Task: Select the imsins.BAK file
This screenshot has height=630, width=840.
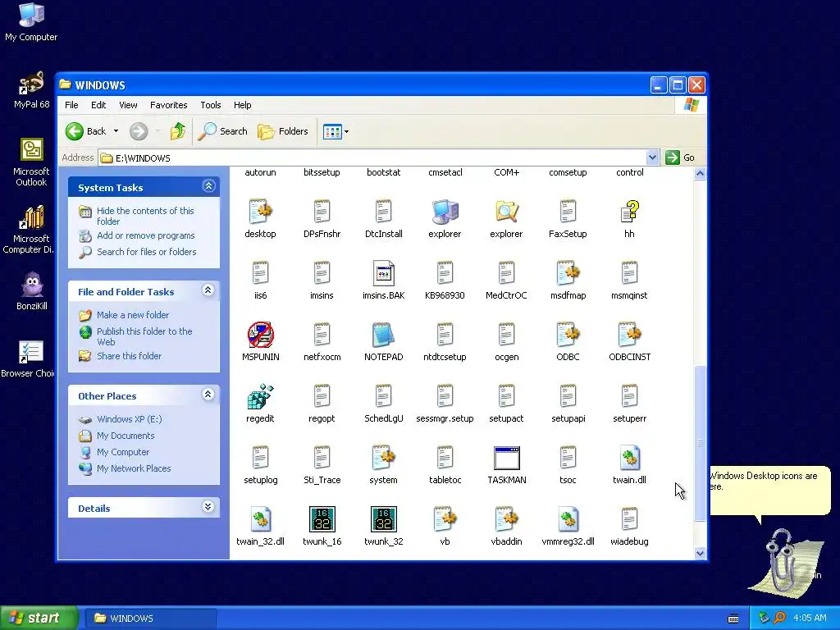Action: tap(384, 274)
